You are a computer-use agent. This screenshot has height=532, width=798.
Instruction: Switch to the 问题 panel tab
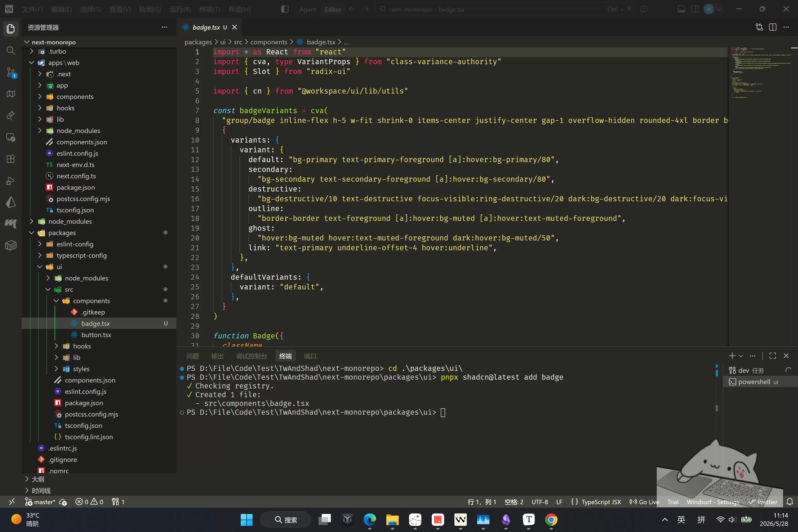(192, 356)
